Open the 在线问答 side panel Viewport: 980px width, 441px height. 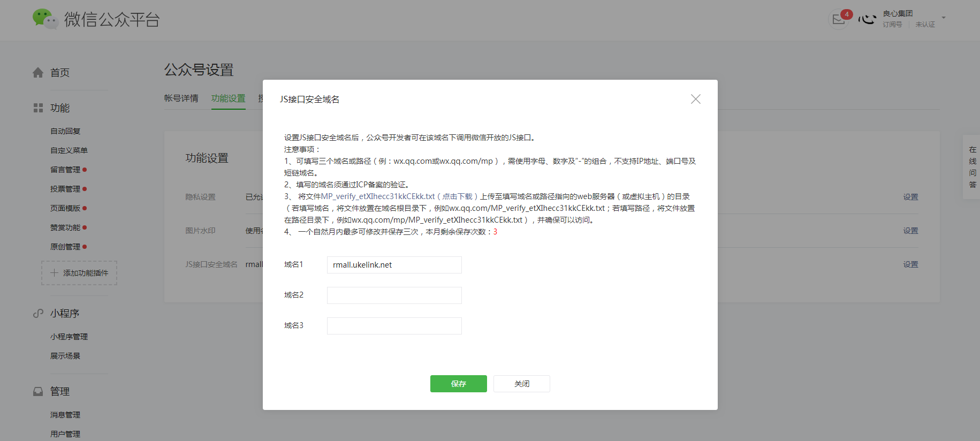[972, 167]
